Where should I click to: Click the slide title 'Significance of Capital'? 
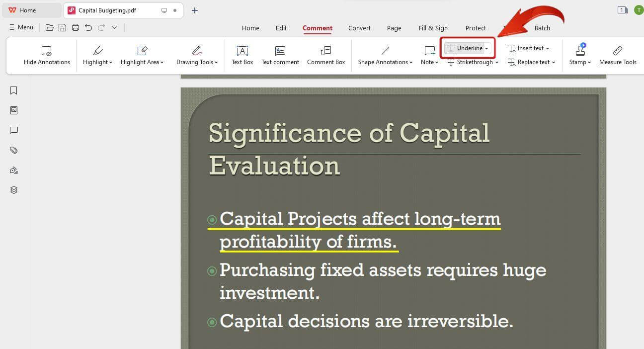349,133
